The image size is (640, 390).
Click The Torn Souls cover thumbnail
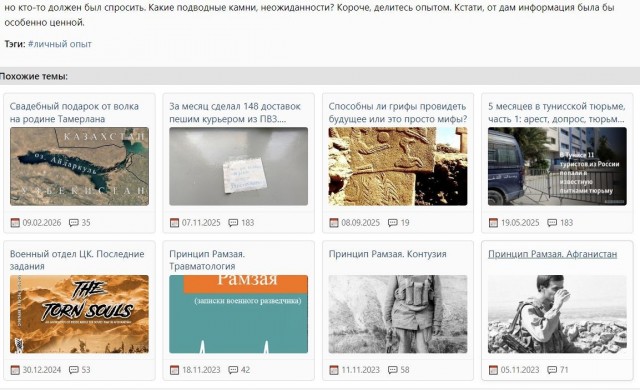(x=79, y=314)
